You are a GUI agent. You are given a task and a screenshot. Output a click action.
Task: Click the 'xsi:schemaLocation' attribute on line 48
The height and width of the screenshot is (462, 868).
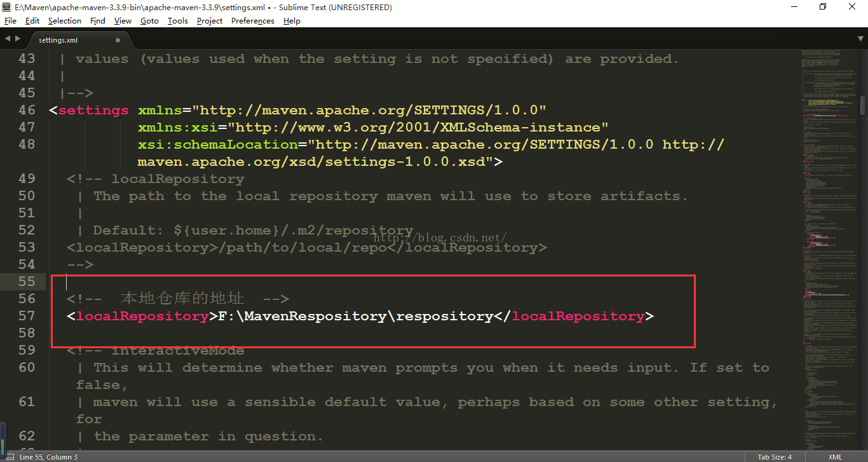(217, 145)
